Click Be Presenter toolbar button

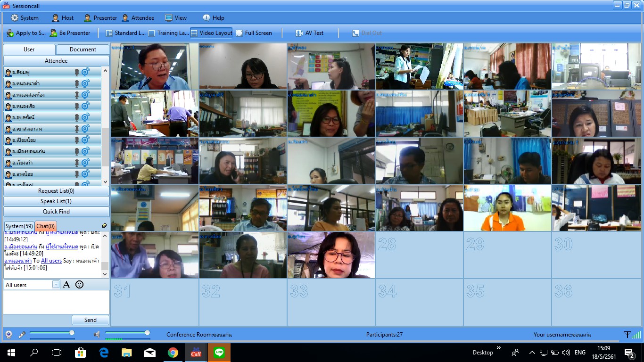click(70, 33)
